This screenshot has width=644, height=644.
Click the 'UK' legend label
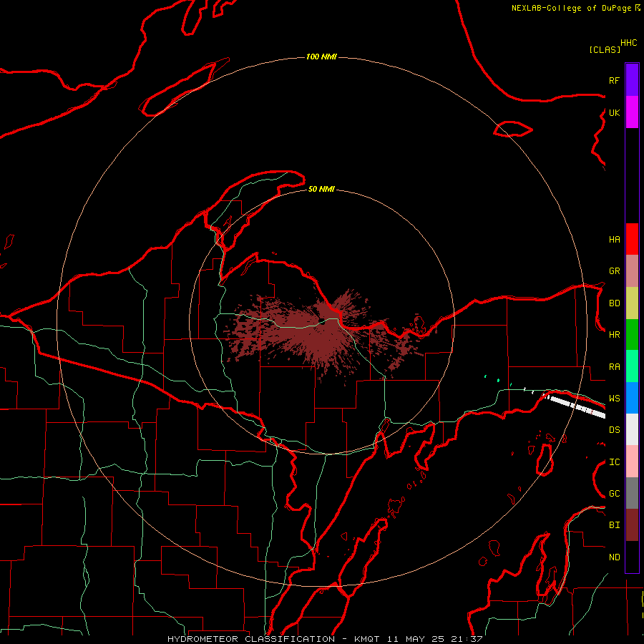[614, 112]
